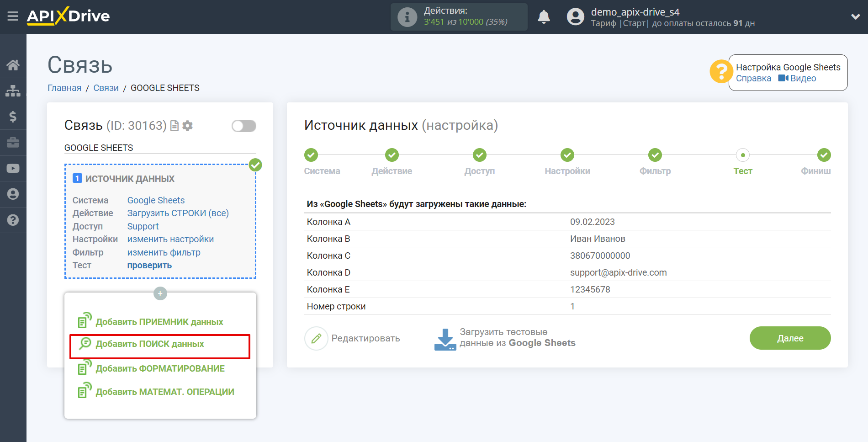This screenshot has width=868, height=442.
Task: Open the home icon in sidebar
Action: [x=13, y=65]
